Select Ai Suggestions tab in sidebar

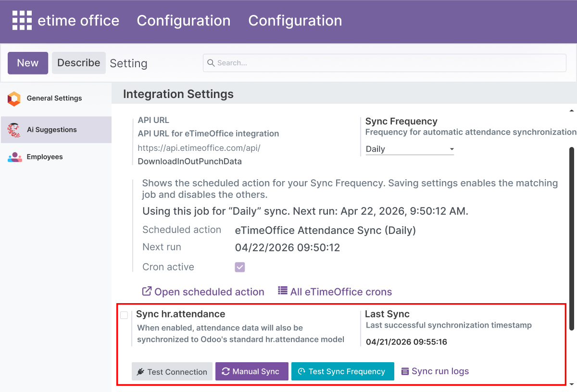tap(56, 130)
